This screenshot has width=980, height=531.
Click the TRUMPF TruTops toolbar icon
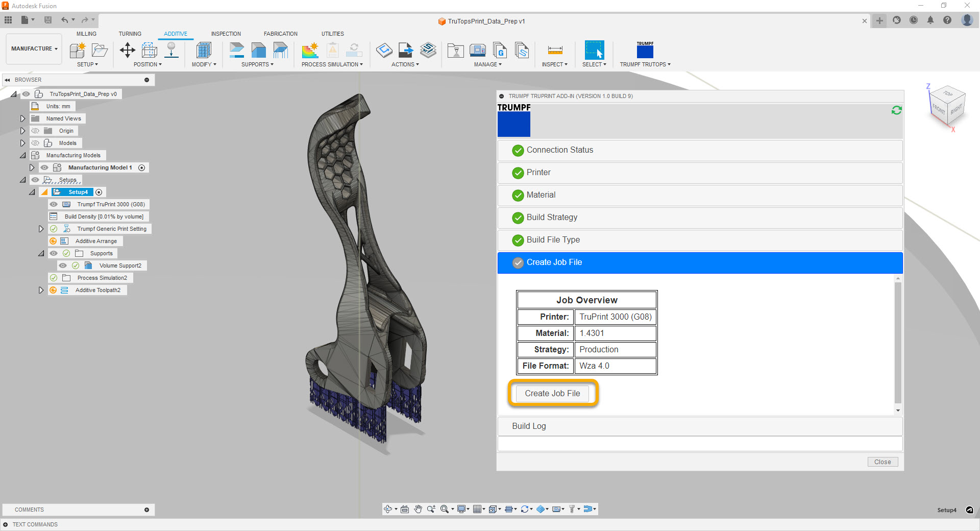(x=645, y=51)
